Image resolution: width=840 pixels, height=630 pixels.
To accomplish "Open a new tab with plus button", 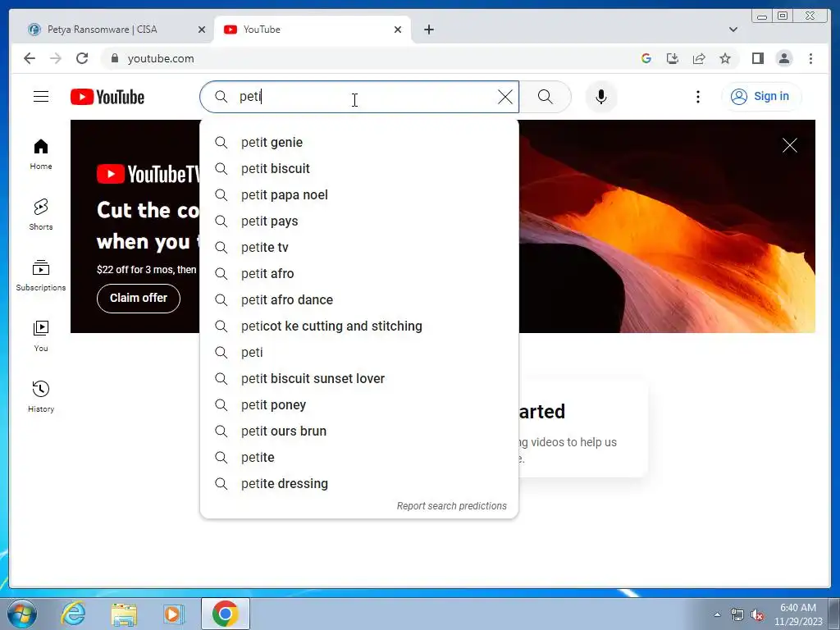I will [428, 30].
